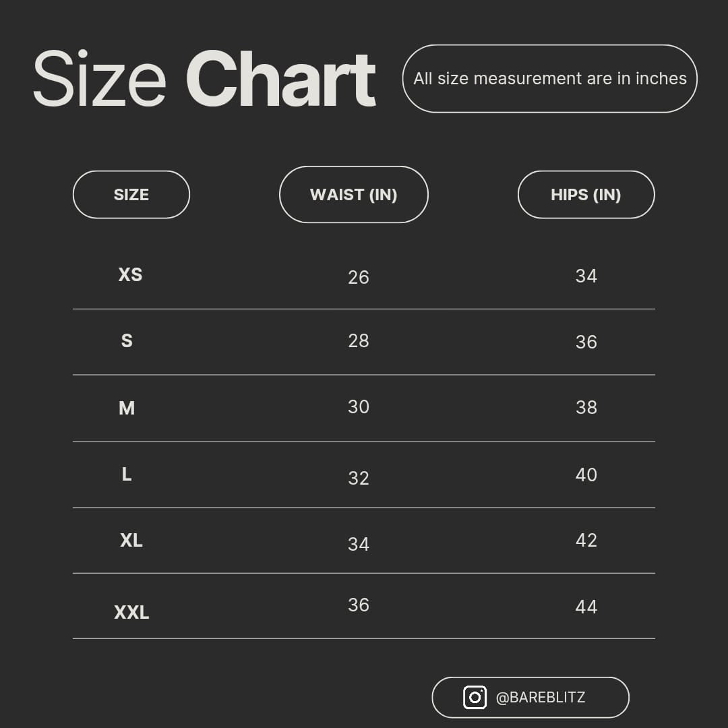Click the Instagram logo icon

point(475,697)
